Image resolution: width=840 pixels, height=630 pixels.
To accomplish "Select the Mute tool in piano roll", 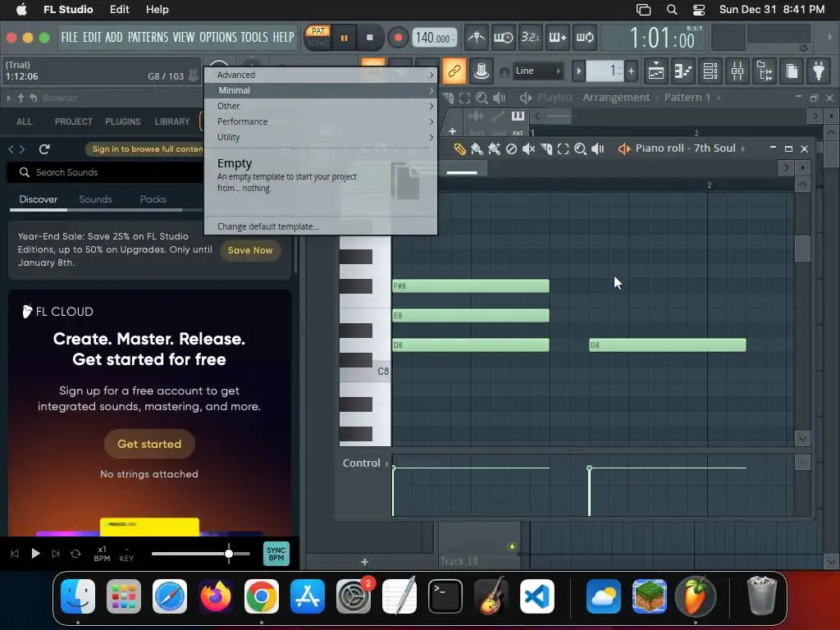I will 529,149.
